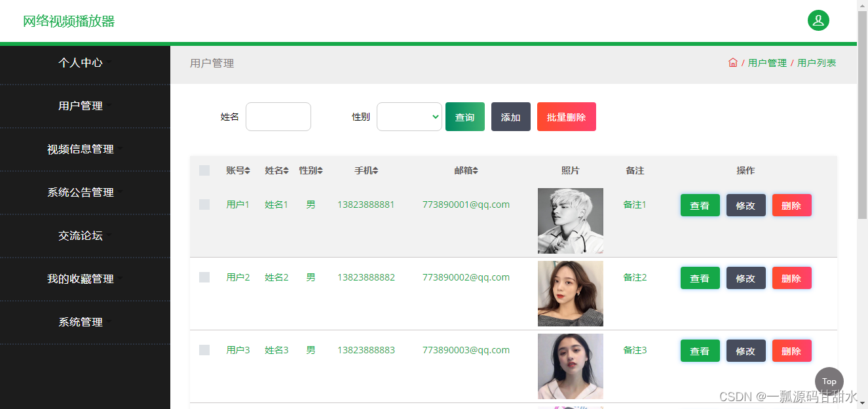868x409 pixels.
Task: Select phone number 13823888881
Action: (366, 204)
